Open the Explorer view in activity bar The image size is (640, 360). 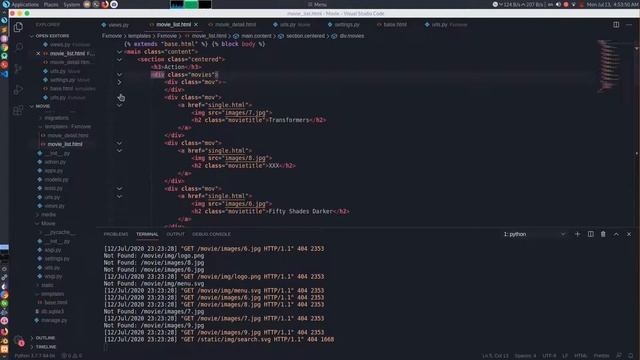[x=18, y=27]
